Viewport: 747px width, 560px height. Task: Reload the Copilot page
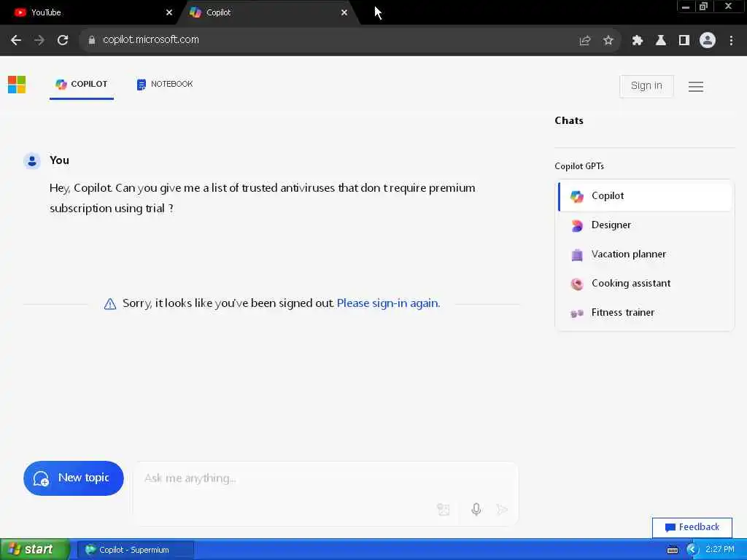click(x=63, y=40)
